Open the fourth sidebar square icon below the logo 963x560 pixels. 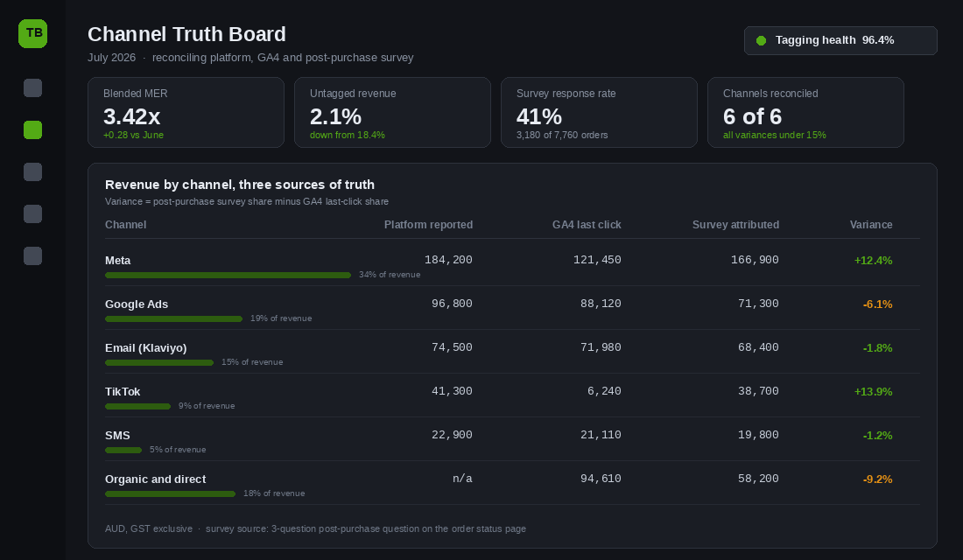32,213
